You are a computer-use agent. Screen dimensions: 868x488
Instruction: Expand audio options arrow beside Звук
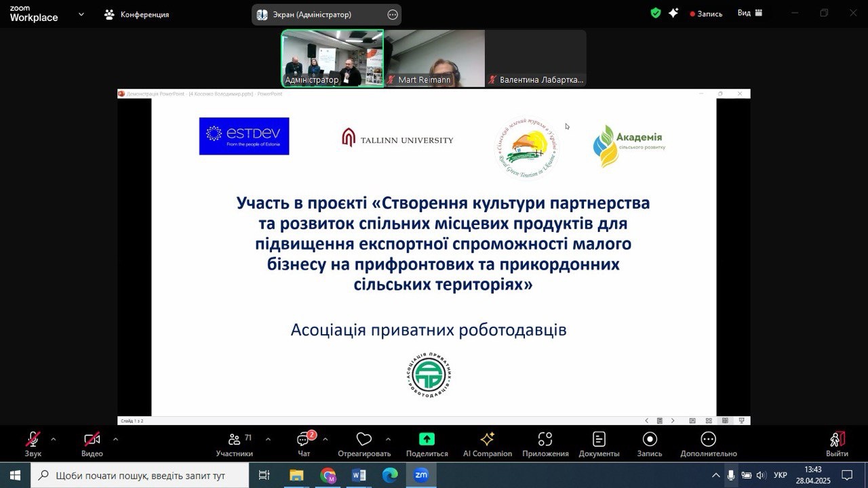tap(54, 439)
